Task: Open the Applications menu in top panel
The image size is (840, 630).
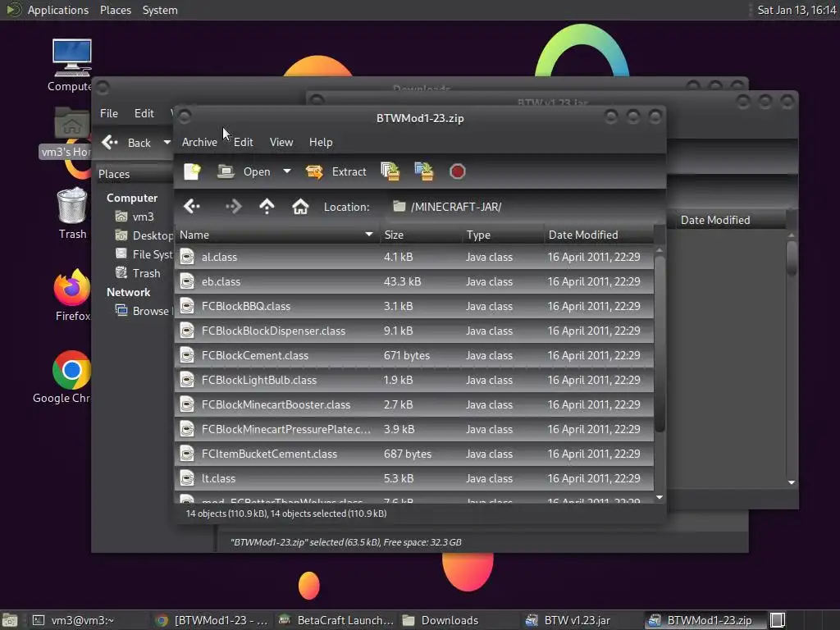Action: [x=48, y=10]
